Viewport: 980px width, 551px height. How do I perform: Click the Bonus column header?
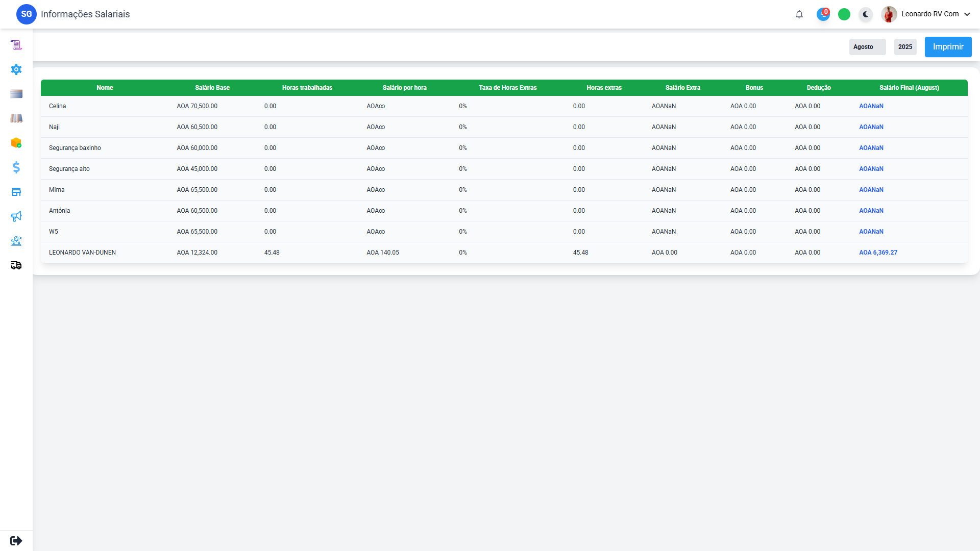(754, 88)
